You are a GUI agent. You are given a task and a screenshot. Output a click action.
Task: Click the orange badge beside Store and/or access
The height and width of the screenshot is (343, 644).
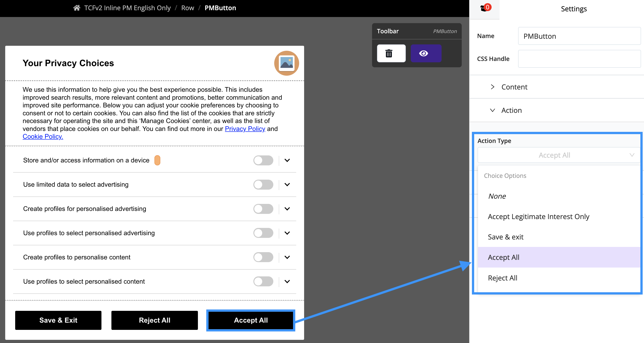pyautogui.click(x=157, y=160)
